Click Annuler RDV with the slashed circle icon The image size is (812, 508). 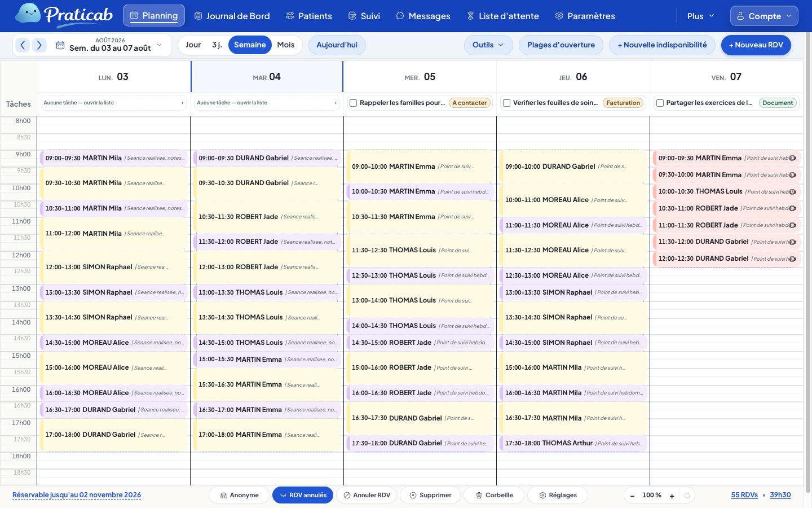(367, 495)
